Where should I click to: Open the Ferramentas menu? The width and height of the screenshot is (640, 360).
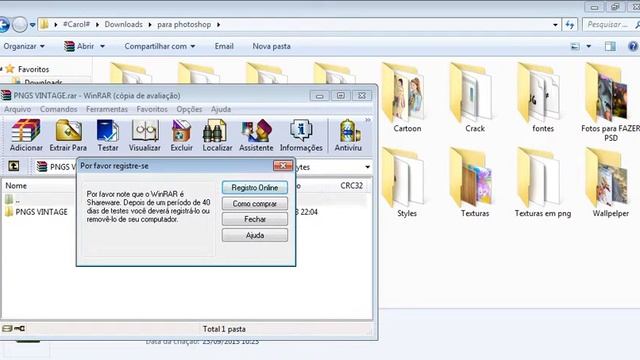pos(107,109)
